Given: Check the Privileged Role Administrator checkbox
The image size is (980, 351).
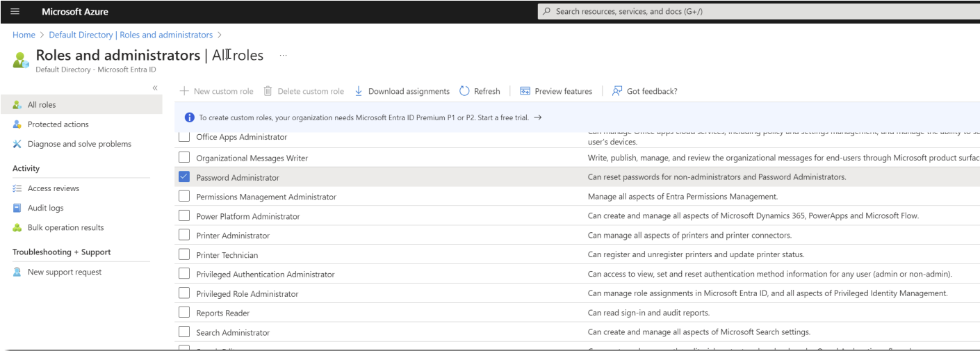Looking at the screenshot, I should [184, 294].
